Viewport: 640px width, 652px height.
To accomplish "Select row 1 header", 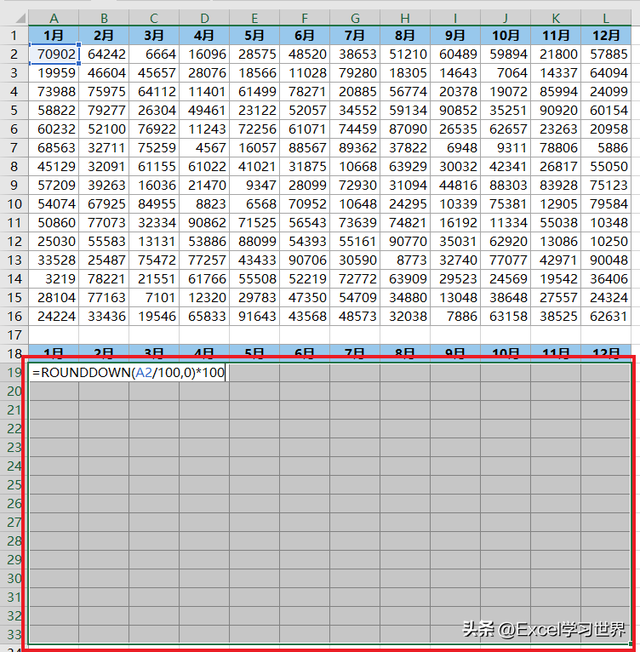I will [x=13, y=35].
